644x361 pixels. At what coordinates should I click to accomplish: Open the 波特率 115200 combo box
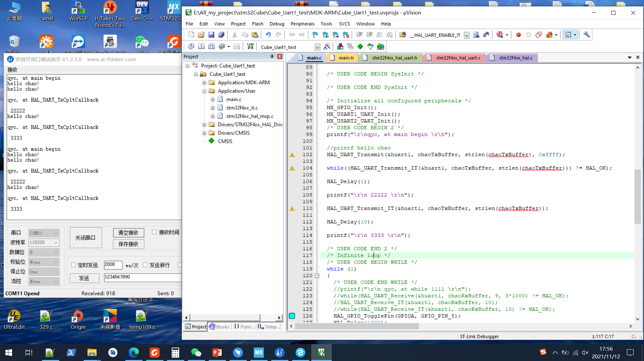click(44, 242)
